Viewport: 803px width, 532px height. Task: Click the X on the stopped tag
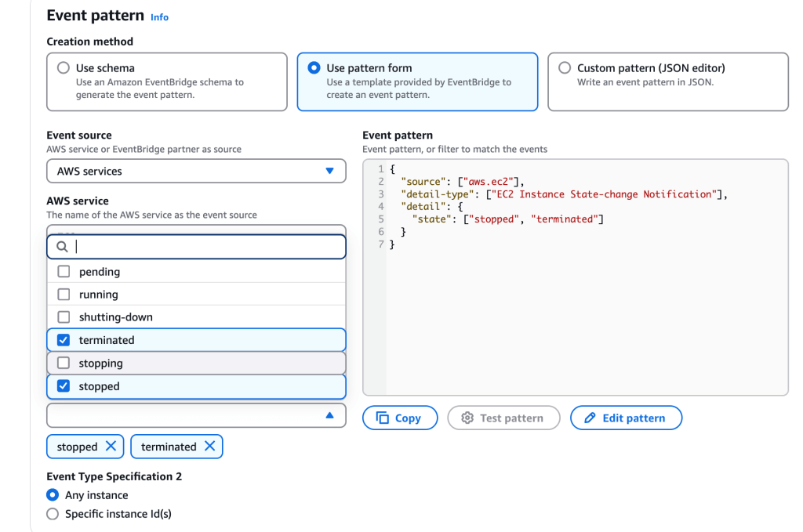point(111,446)
